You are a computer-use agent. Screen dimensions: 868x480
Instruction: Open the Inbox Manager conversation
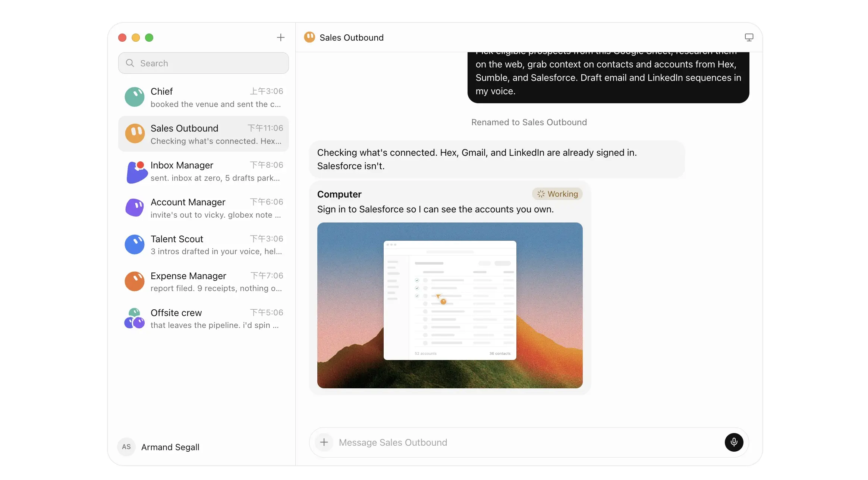203,171
